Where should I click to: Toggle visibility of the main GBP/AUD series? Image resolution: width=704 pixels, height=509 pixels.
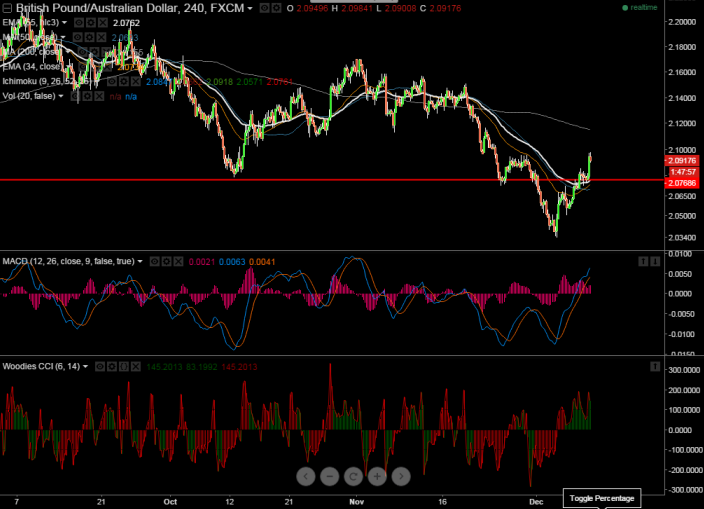point(265,8)
